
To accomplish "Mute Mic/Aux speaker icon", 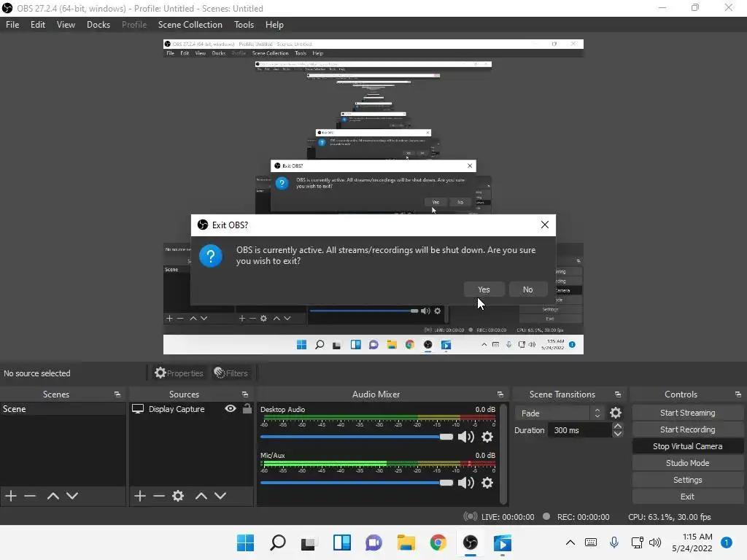I will (x=465, y=483).
